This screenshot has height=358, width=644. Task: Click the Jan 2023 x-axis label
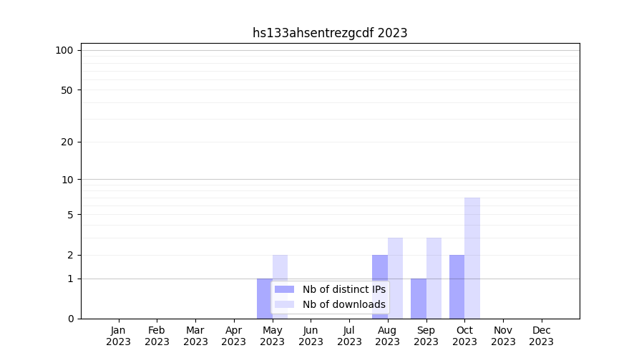tap(118, 336)
